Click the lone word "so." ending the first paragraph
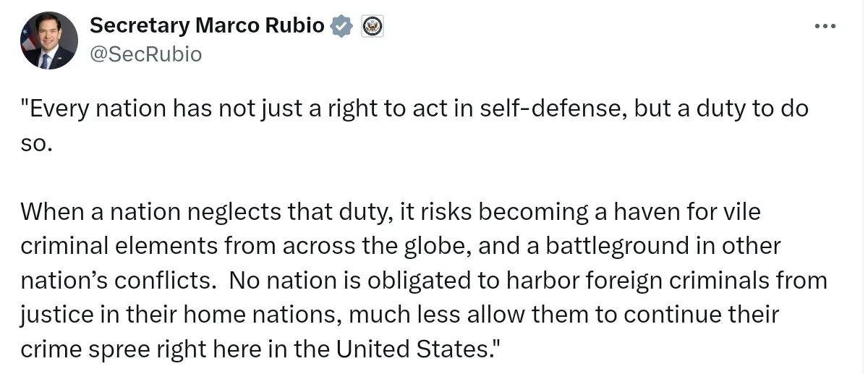 click(x=36, y=143)
